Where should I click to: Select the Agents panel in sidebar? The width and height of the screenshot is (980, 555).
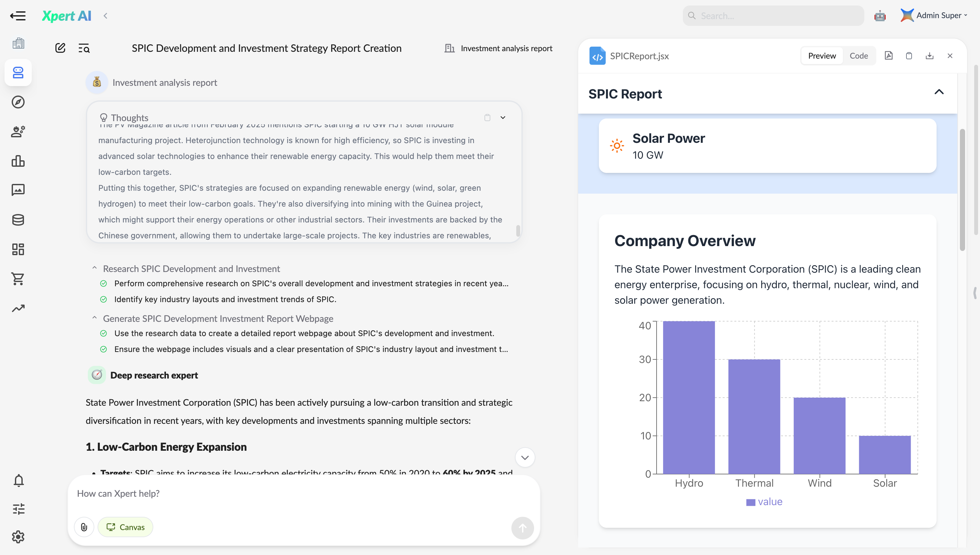(18, 73)
